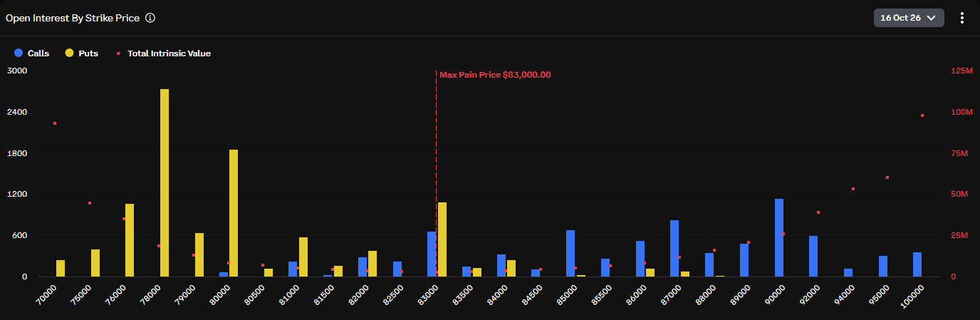This screenshot has height=320, width=980.
Task: Click the 100000 strike axis label
Action: (x=912, y=295)
